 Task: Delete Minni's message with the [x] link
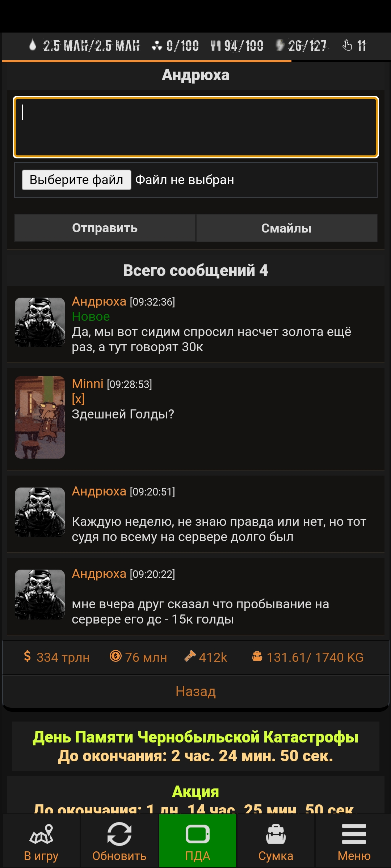(78, 399)
